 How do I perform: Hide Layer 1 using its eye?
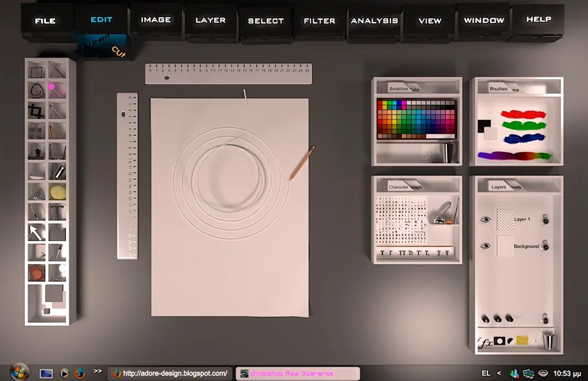(485, 219)
